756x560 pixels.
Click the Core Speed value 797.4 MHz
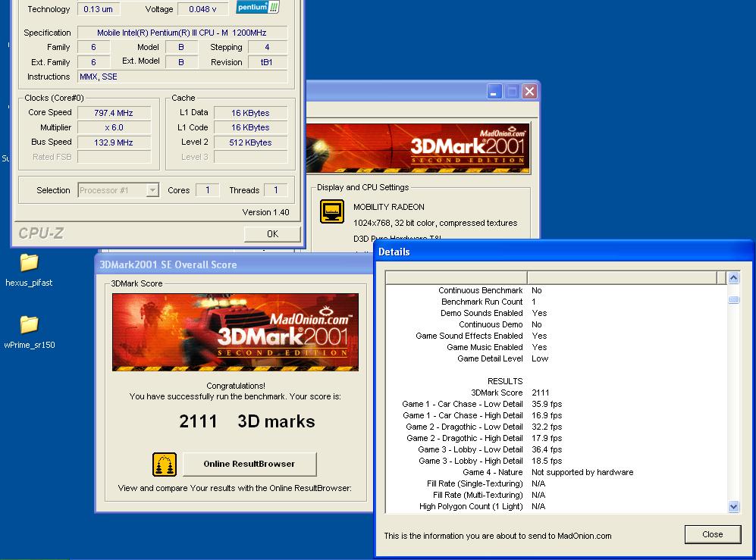pos(114,113)
